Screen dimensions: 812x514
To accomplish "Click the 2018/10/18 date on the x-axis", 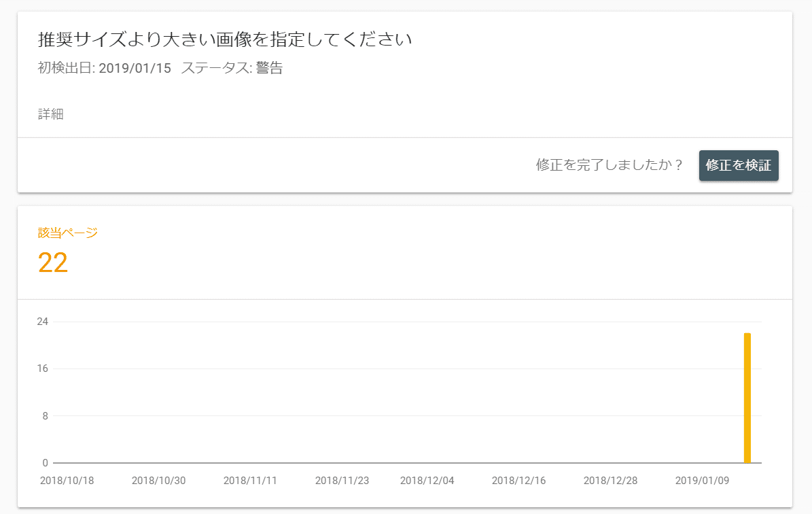I will click(x=67, y=481).
